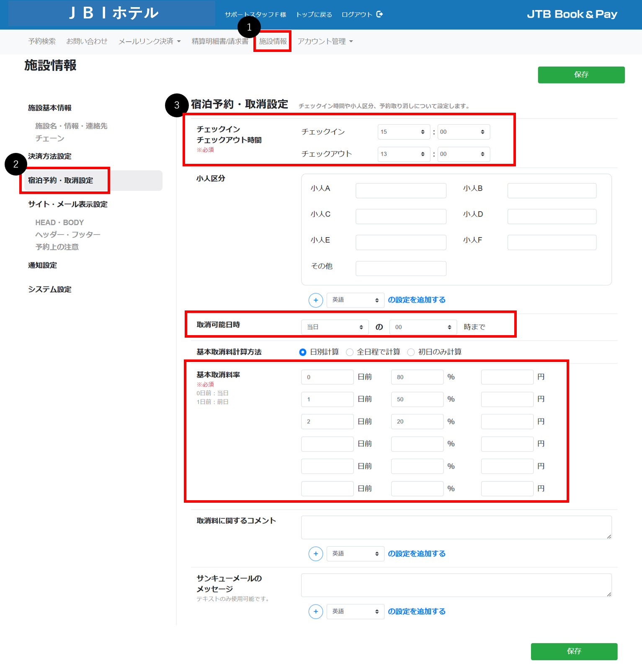Open the cancellation deadline hour dropdown
642x672 pixels.
423,327
